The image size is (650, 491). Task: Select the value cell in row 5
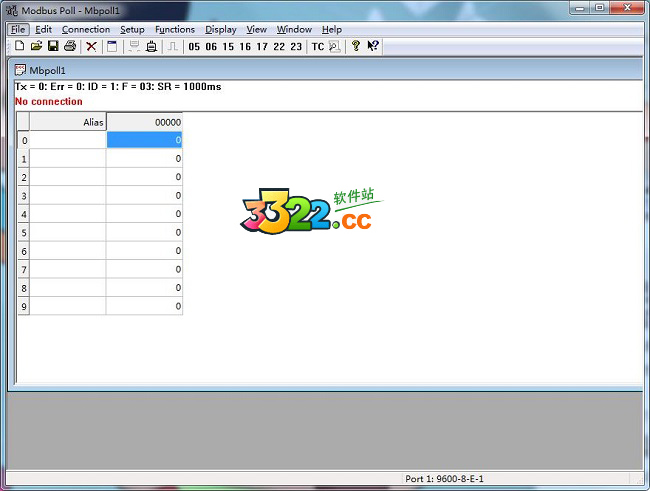pos(144,232)
